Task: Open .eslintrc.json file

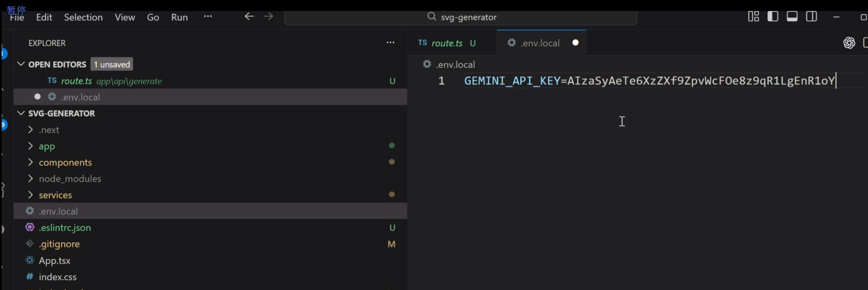Action: pyautogui.click(x=210, y=228)
